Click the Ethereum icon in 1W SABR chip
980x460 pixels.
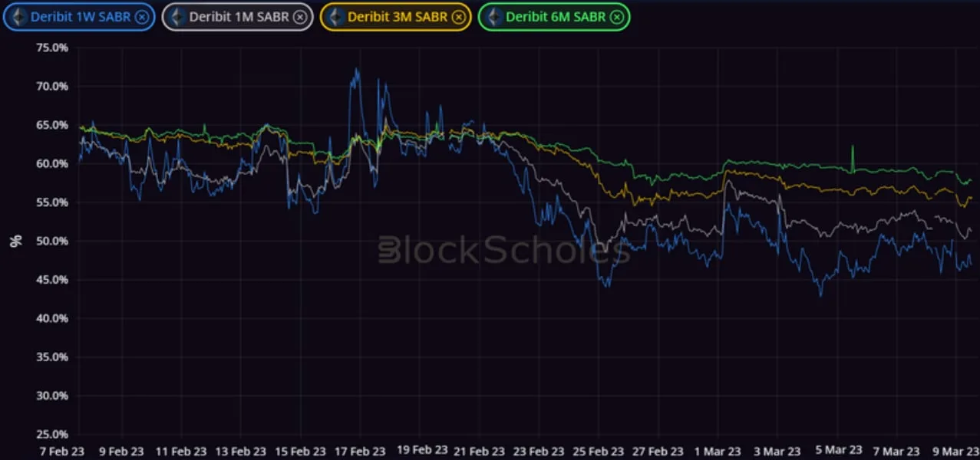[x=18, y=17]
